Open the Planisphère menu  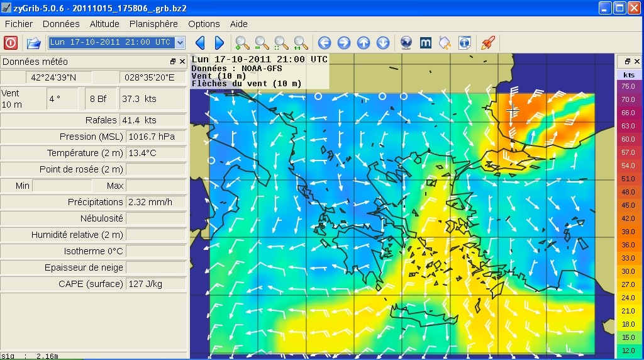pyautogui.click(x=153, y=24)
